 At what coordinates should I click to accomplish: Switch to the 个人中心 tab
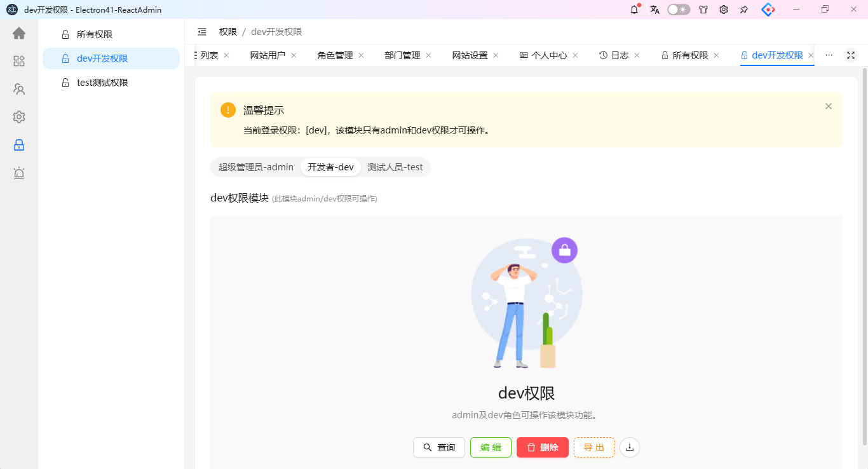tap(543, 55)
